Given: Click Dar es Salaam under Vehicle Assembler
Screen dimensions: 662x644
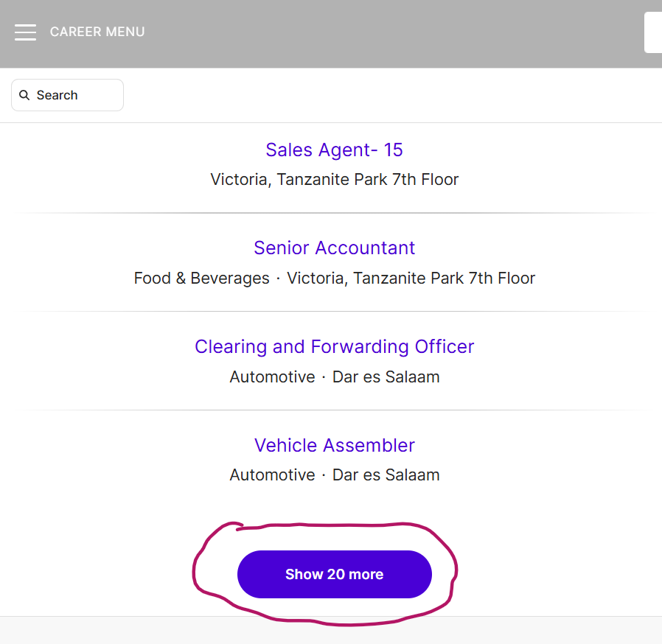Looking at the screenshot, I should 386,475.
